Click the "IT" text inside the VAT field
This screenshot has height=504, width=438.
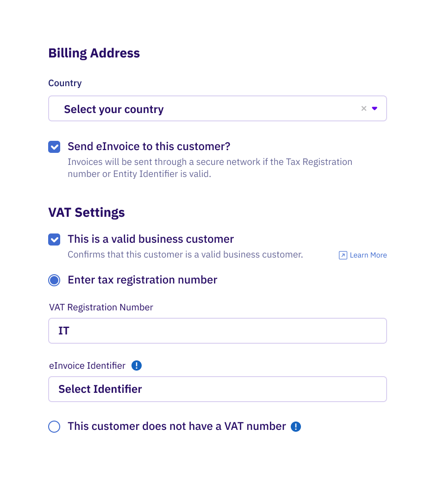[x=64, y=331]
